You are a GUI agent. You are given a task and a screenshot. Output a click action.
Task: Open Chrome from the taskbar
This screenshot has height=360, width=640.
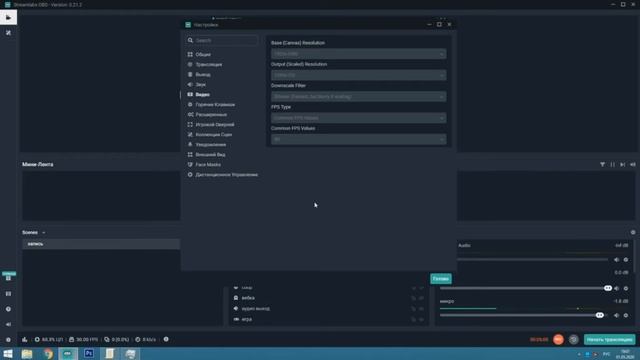[x=48, y=354]
